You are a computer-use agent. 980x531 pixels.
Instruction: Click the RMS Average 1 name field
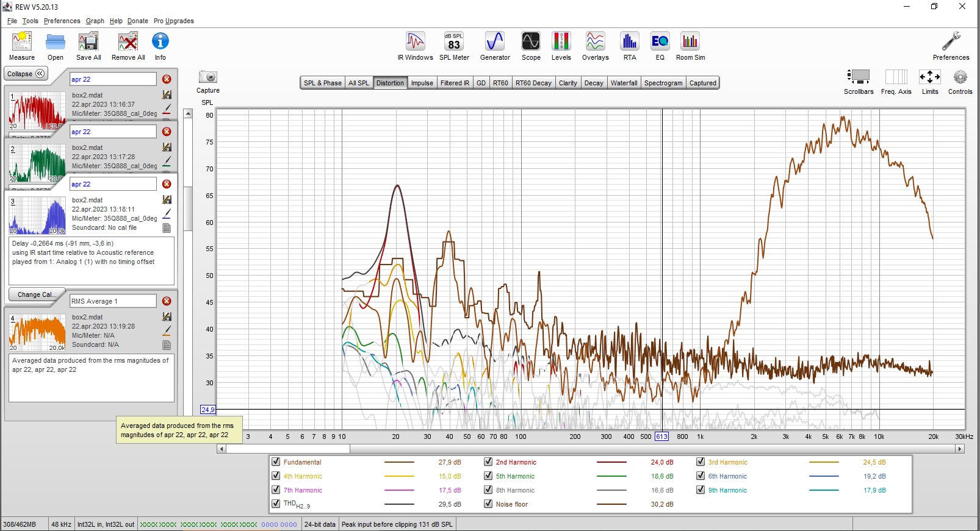[x=113, y=301]
